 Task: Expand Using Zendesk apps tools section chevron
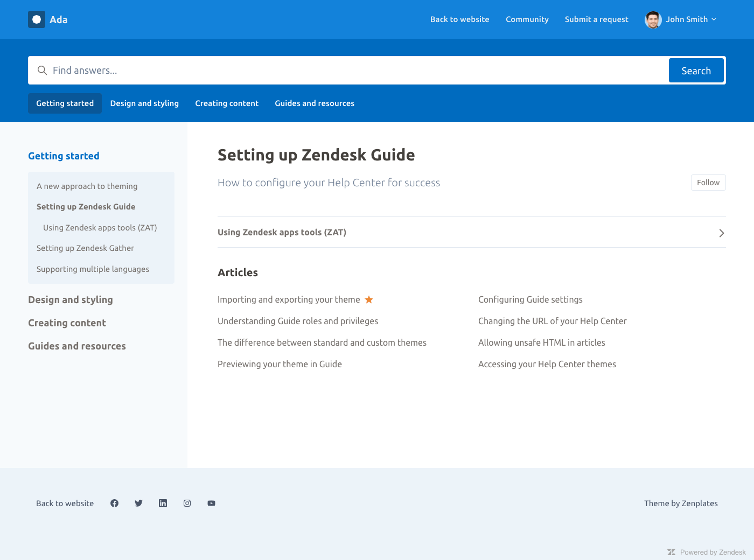point(721,233)
